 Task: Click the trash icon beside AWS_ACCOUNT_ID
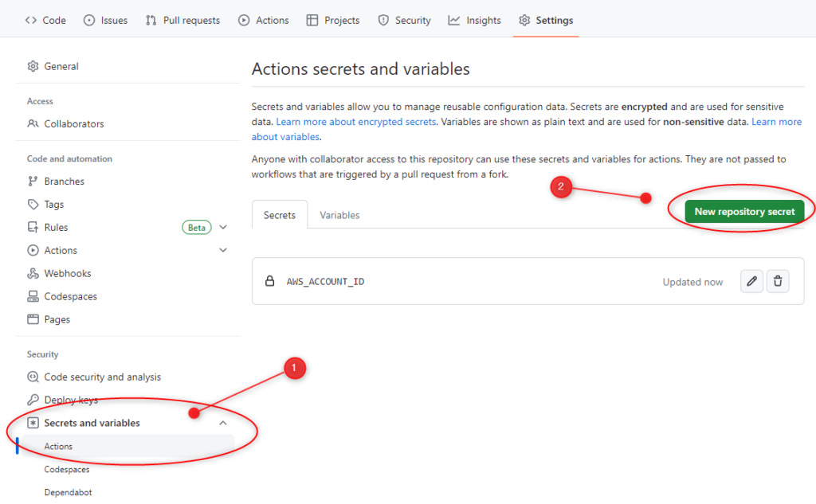click(778, 281)
